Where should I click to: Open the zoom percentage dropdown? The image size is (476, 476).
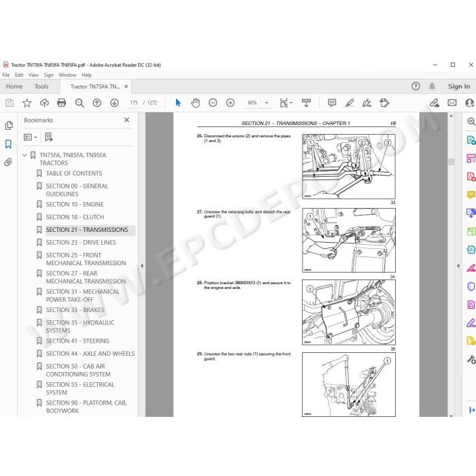[267, 103]
